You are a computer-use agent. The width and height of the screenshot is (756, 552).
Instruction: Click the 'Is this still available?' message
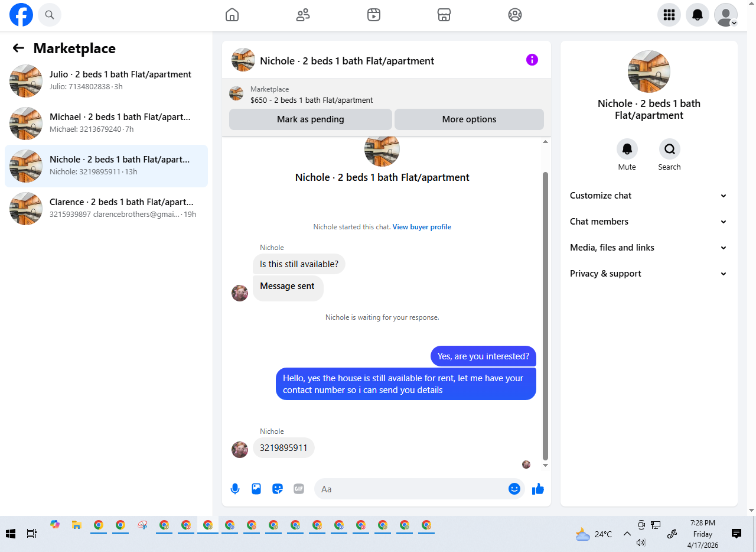[x=299, y=264]
